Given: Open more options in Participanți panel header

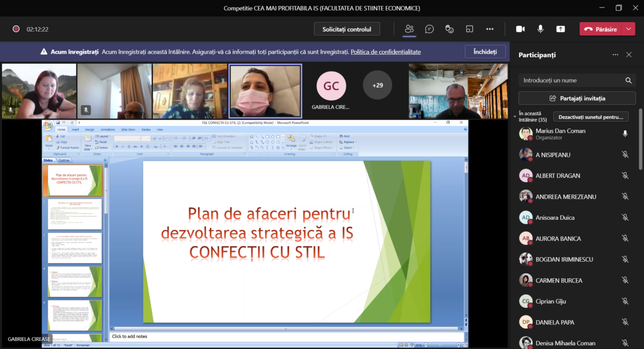Looking at the screenshot, I should (615, 55).
